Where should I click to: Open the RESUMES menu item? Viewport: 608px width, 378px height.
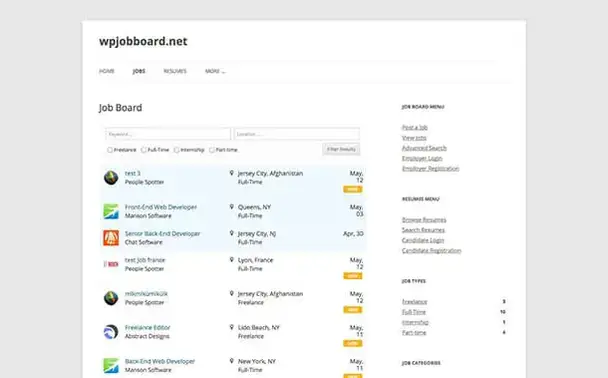coord(175,71)
